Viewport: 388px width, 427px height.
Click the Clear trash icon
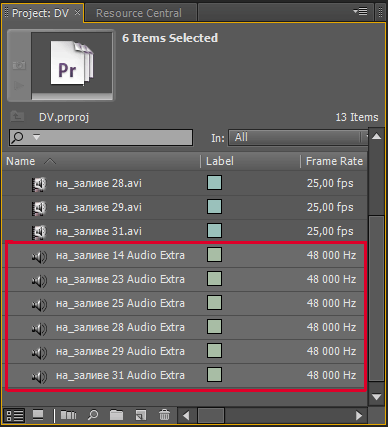pyautogui.click(x=164, y=415)
